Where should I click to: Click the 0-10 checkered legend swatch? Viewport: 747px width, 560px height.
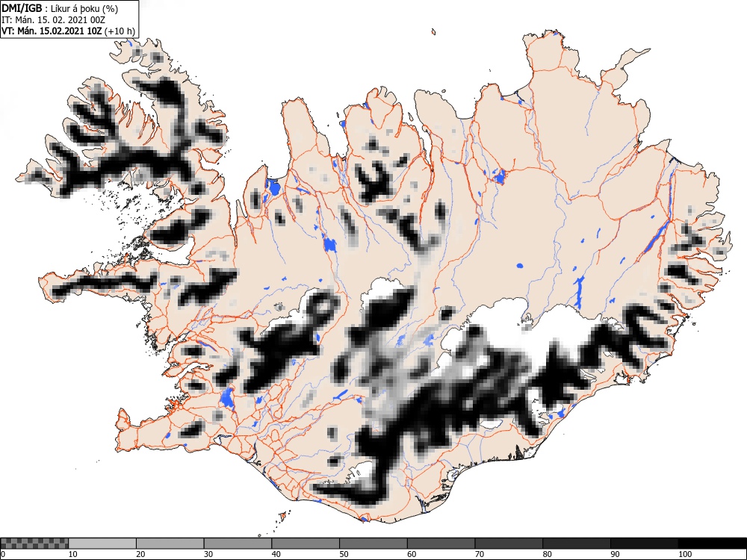pyautogui.click(x=34, y=544)
